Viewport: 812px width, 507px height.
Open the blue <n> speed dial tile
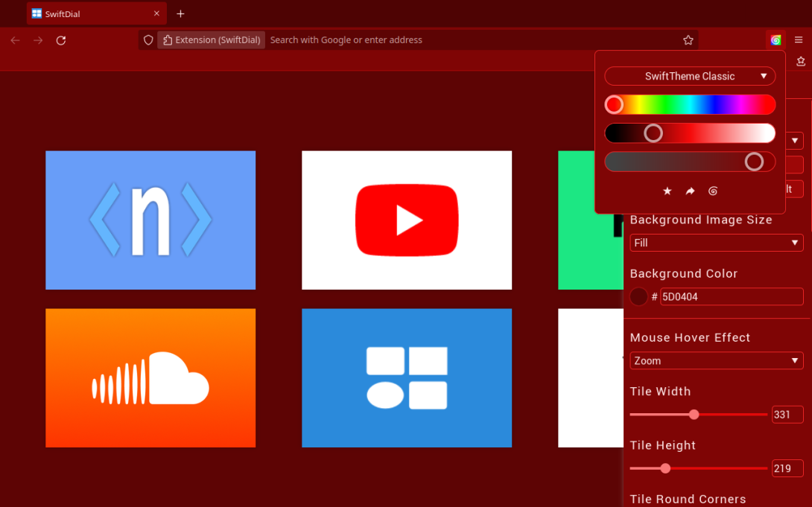150,220
